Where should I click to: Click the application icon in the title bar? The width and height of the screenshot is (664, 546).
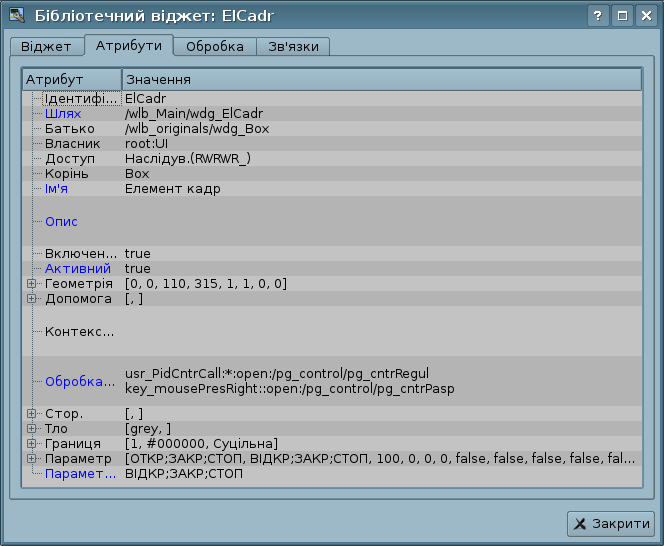point(17,16)
